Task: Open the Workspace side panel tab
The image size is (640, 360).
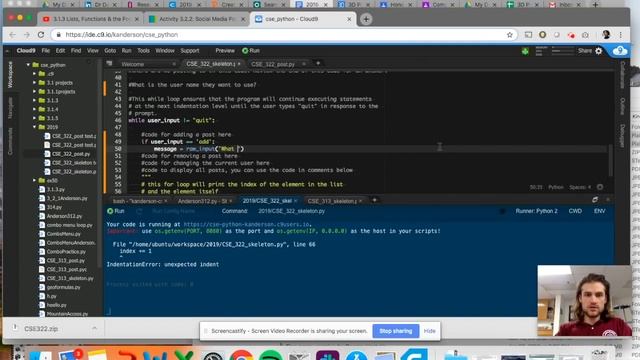Action: [x=10, y=75]
